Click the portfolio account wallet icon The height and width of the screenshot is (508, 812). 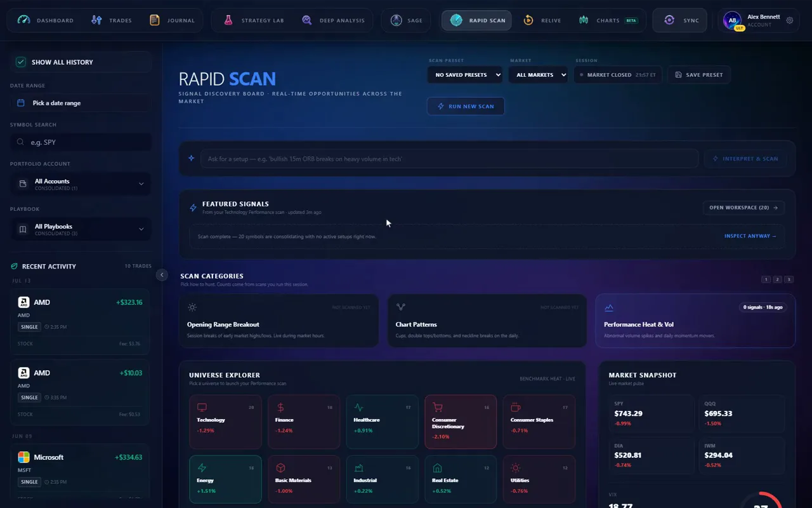[x=23, y=184]
